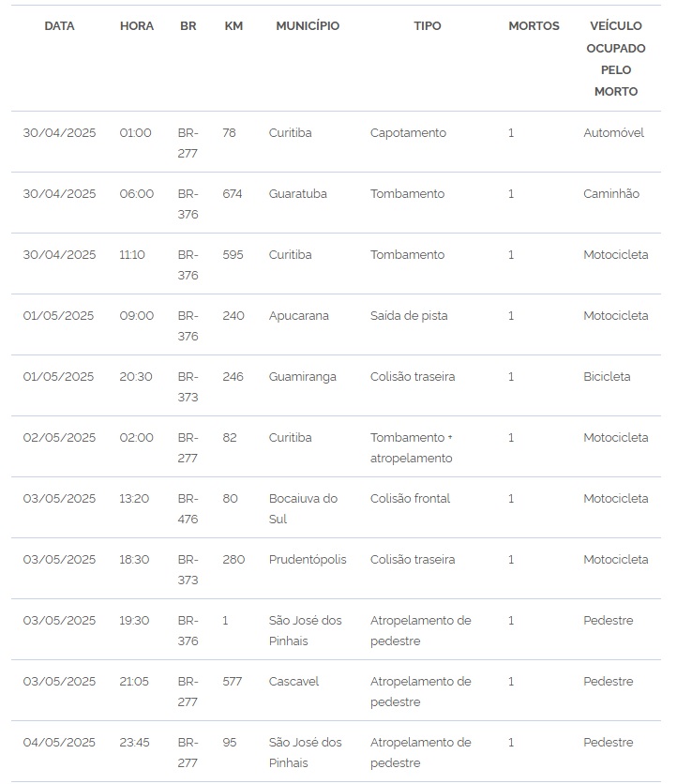This screenshot has height=784, width=677.
Task: Click the Cascavel municipality cell
Action: click(293, 682)
